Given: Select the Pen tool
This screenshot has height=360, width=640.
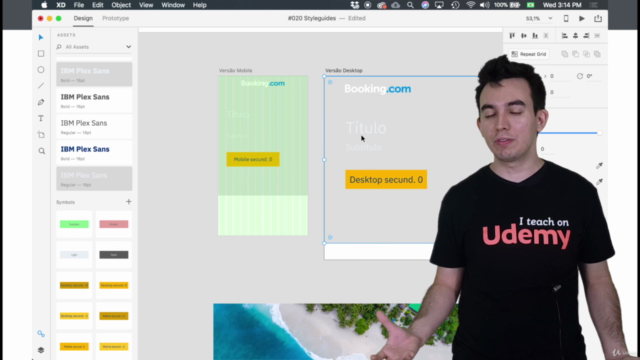Looking at the screenshot, I should point(41,102).
